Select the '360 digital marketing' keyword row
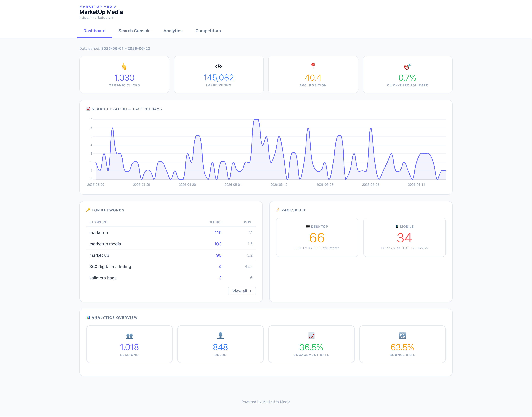Image resolution: width=532 pixels, height=417 pixels. [x=171, y=267]
